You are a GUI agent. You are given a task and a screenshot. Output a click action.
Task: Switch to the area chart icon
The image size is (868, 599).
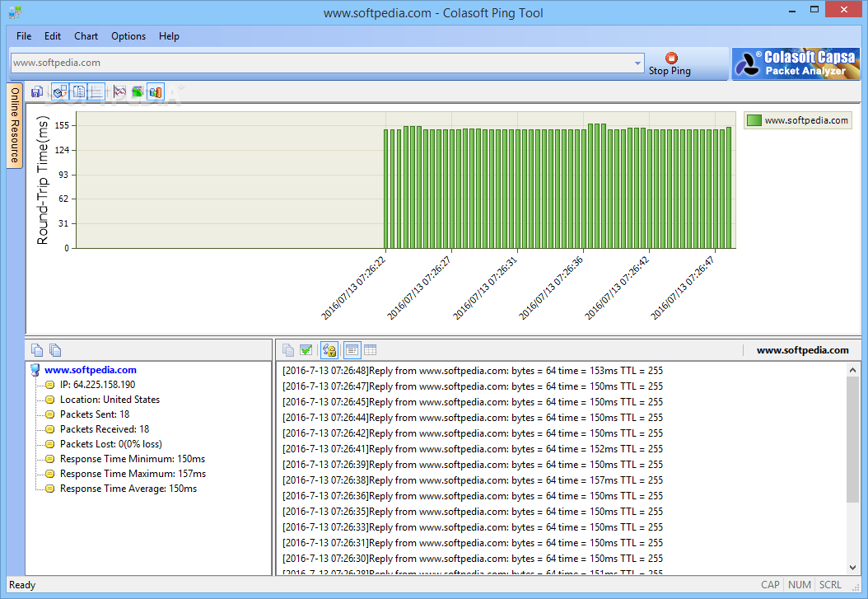tap(138, 92)
